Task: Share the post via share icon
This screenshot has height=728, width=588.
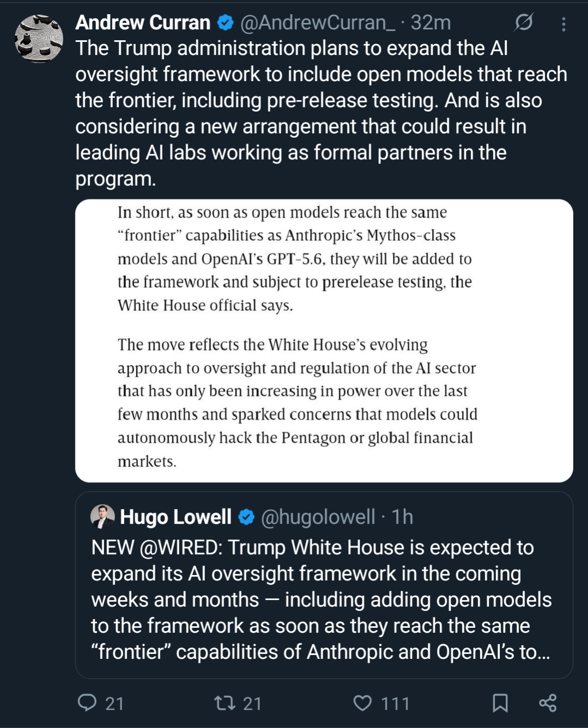Action: coord(548,703)
